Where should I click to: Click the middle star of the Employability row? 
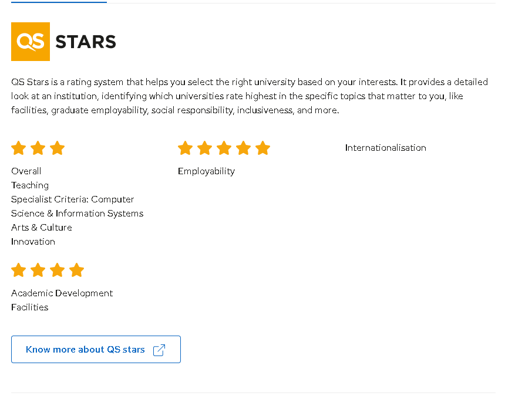[x=224, y=148]
